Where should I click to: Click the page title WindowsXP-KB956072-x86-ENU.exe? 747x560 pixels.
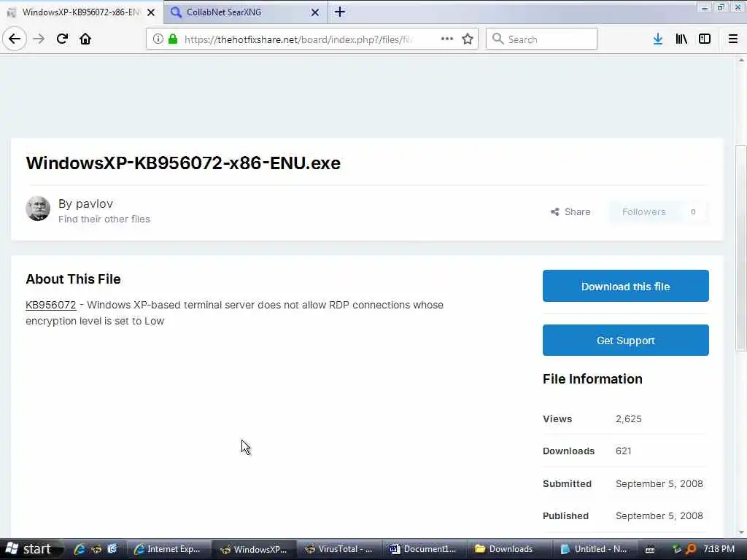[183, 163]
